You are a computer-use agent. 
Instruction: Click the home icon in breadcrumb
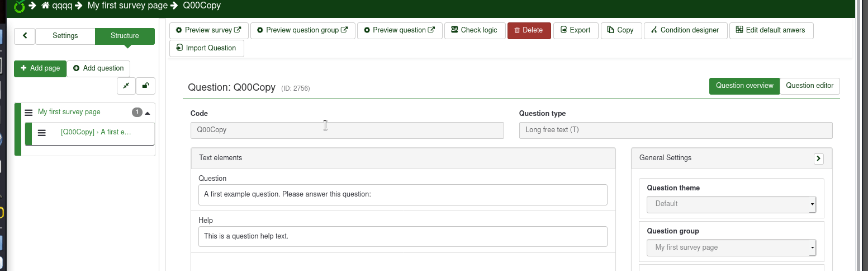(46, 6)
